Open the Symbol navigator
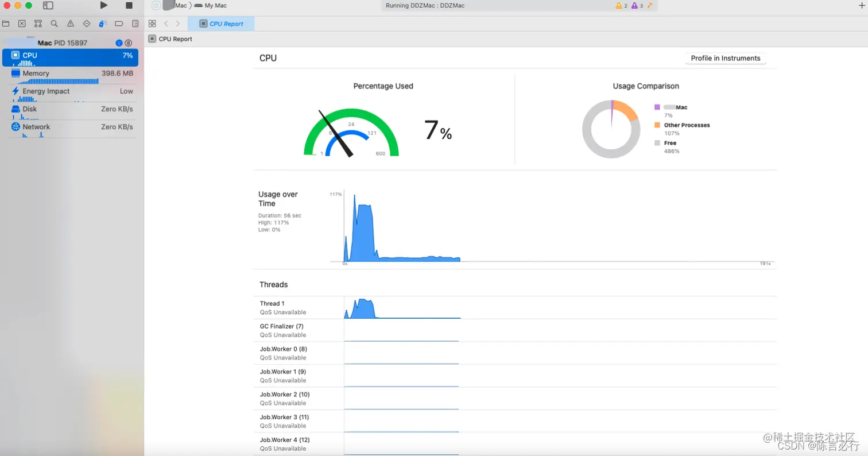868x456 pixels. [38, 24]
